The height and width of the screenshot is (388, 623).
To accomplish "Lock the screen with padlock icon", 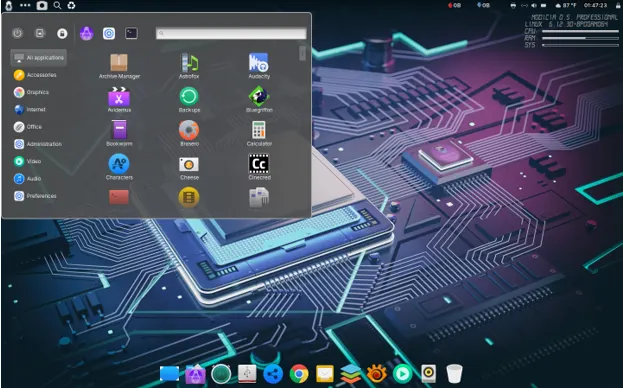I will [x=62, y=34].
